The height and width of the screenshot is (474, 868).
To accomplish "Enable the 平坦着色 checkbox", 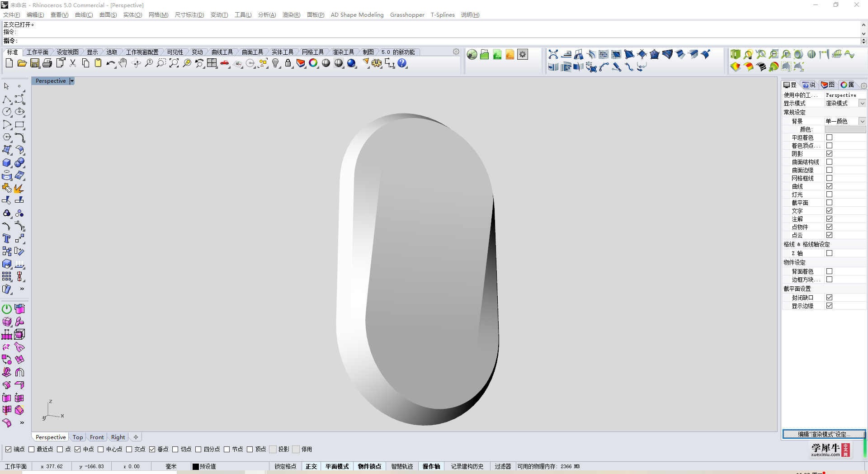I will [x=829, y=137].
